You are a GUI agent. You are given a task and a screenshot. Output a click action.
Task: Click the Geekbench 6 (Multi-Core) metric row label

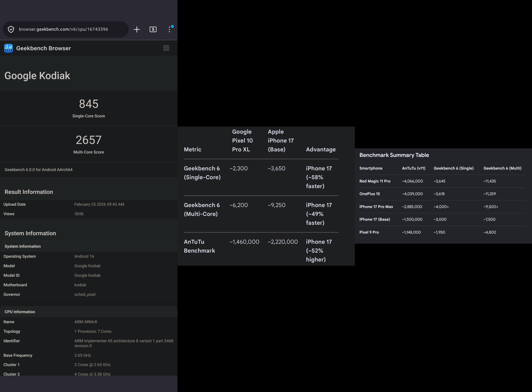click(202, 209)
